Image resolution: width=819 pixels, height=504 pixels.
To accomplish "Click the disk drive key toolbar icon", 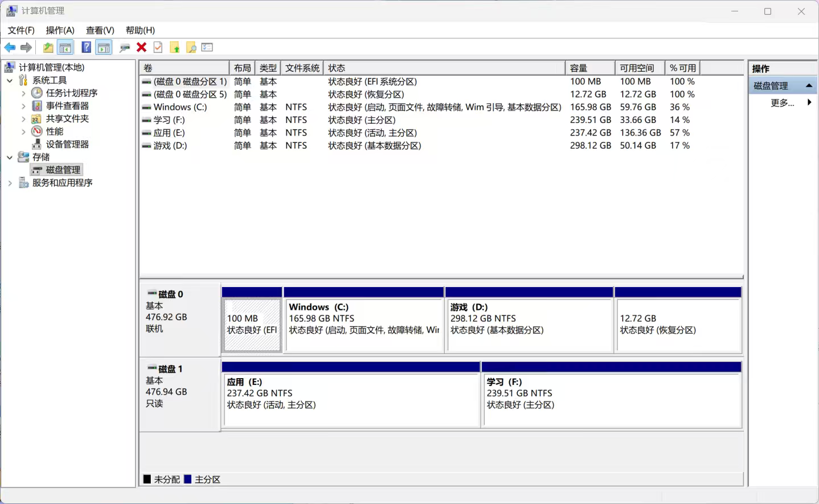I will (125, 48).
